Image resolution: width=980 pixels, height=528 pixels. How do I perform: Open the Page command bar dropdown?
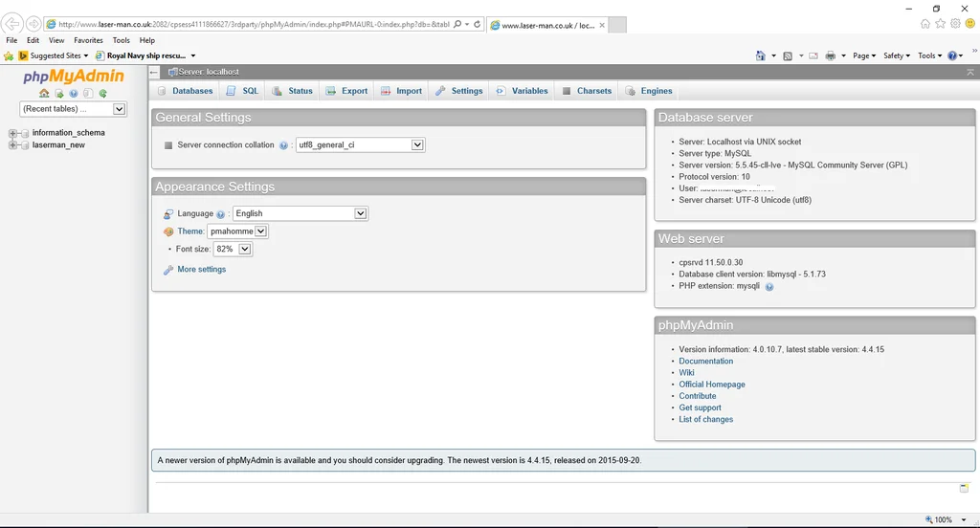pyautogui.click(x=864, y=55)
